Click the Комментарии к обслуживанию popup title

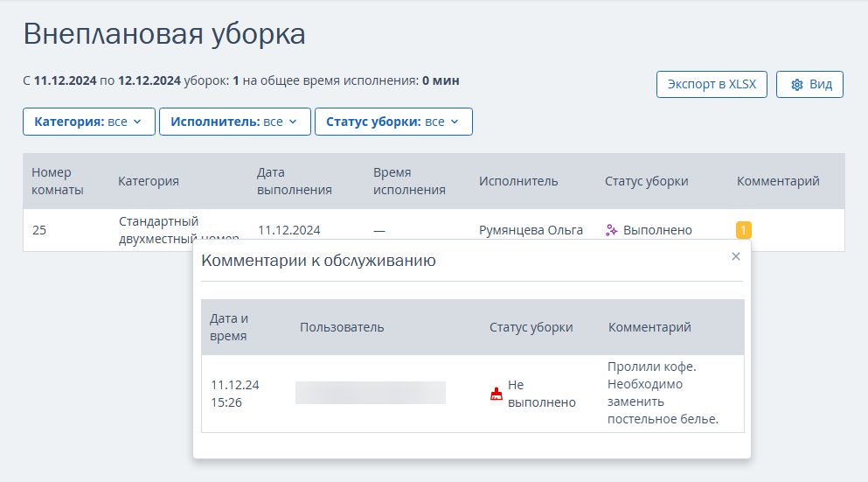tap(318, 261)
